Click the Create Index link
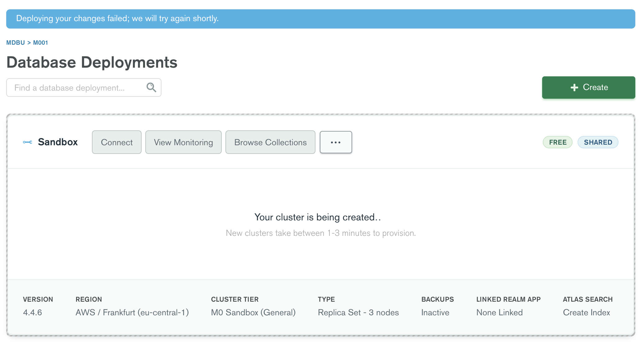Image resolution: width=644 pixels, height=342 pixels. tap(586, 313)
